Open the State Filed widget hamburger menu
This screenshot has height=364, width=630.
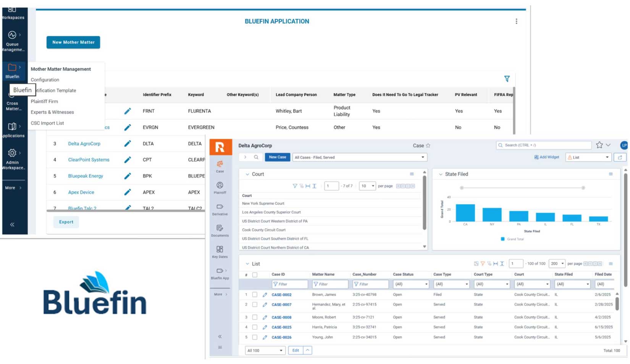pos(611,174)
